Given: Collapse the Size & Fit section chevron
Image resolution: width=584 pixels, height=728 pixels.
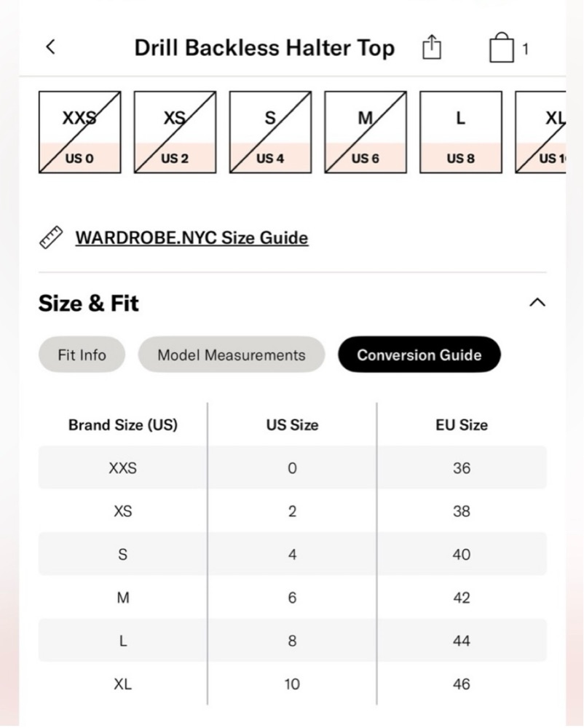Looking at the screenshot, I should (537, 303).
